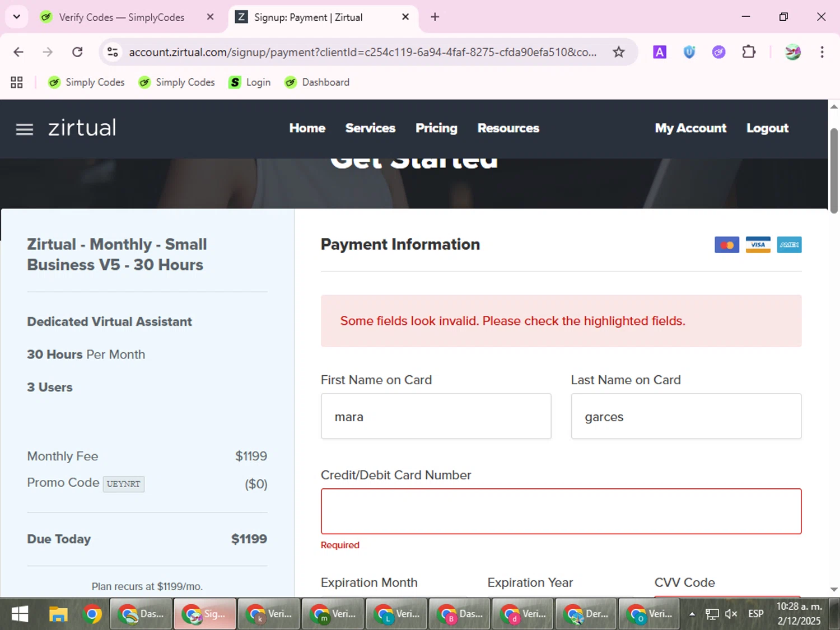This screenshot has height=630, width=840.
Task: Click the ESP language indicator
Action: pos(755,614)
